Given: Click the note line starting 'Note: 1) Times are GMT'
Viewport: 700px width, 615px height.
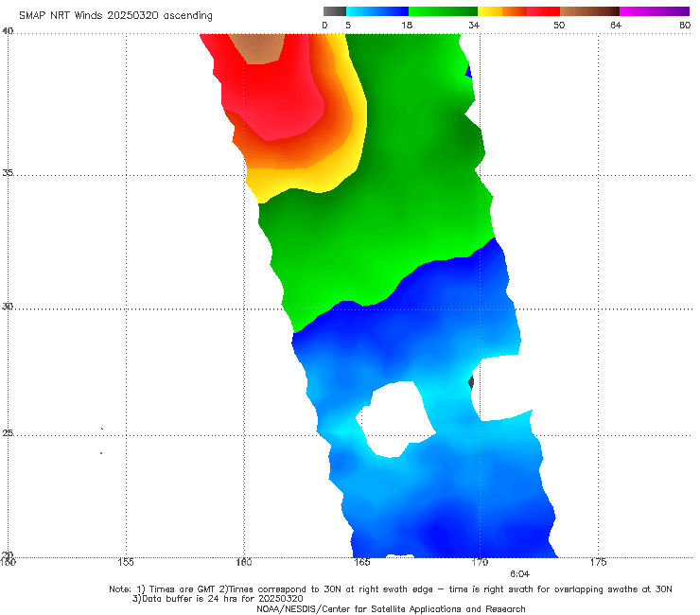Looking at the screenshot, I should tap(390, 589).
